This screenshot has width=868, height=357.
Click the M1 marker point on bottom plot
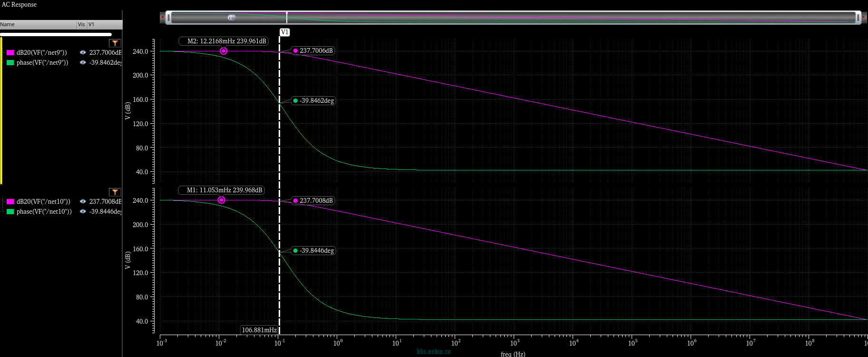[x=221, y=200]
